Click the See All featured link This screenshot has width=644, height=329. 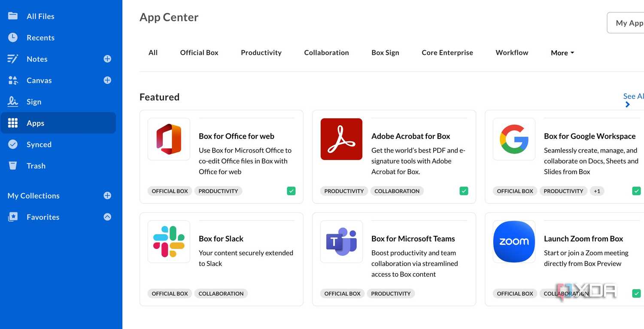(x=633, y=96)
